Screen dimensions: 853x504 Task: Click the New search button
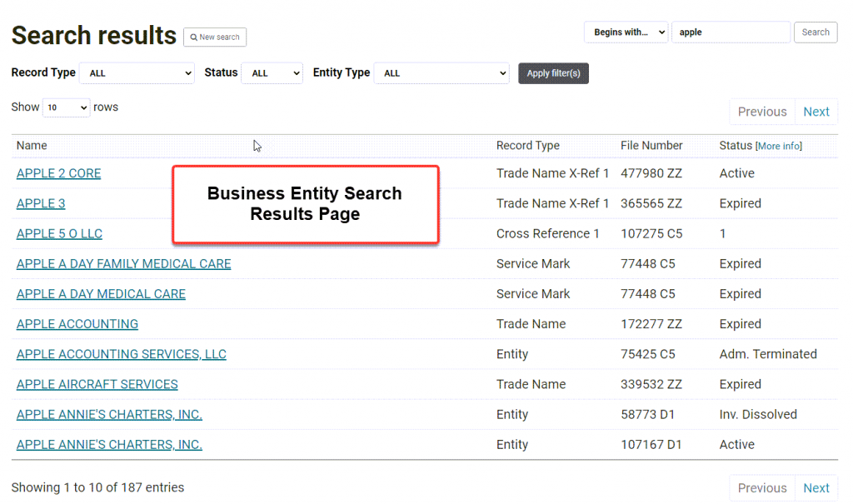click(x=215, y=37)
